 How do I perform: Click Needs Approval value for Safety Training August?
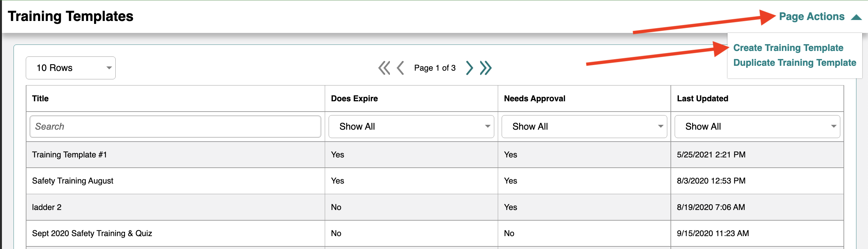pyautogui.click(x=510, y=181)
